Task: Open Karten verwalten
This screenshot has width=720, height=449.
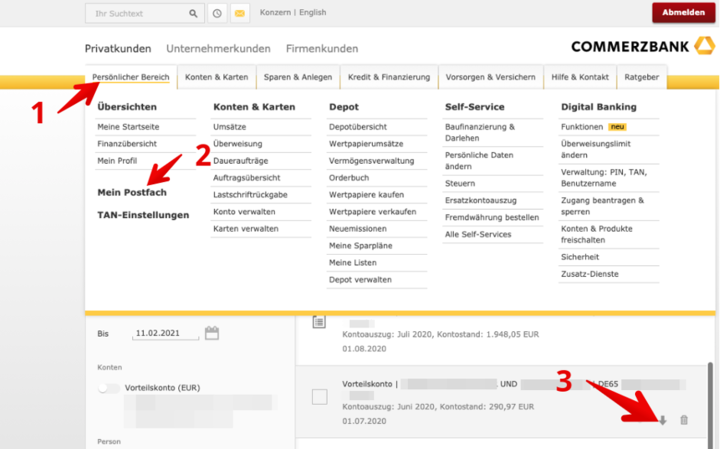Action: coord(246,229)
